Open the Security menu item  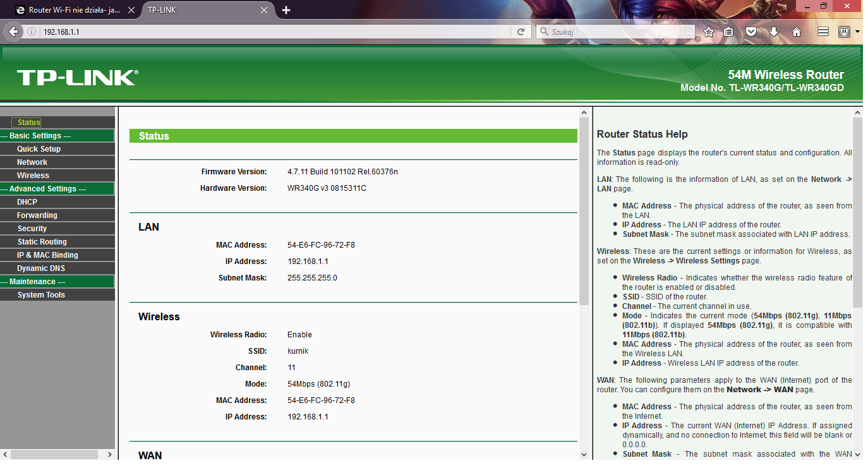(32, 229)
